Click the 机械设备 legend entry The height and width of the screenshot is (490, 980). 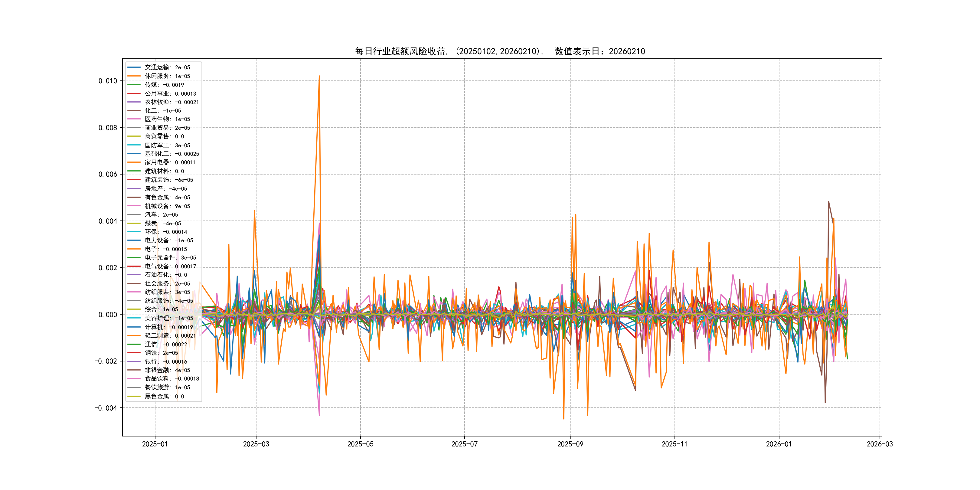pyautogui.click(x=167, y=206)
